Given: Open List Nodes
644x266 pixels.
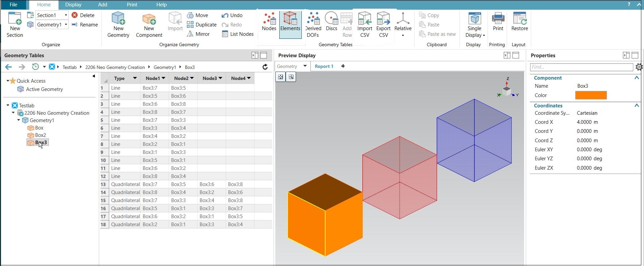Looking at the screenshot, I should [x=238, y=34].
